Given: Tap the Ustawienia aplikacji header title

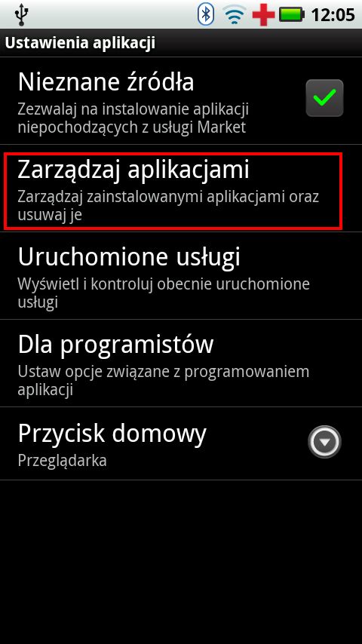Looking at the screenshot, I should [x=80, y=42].
